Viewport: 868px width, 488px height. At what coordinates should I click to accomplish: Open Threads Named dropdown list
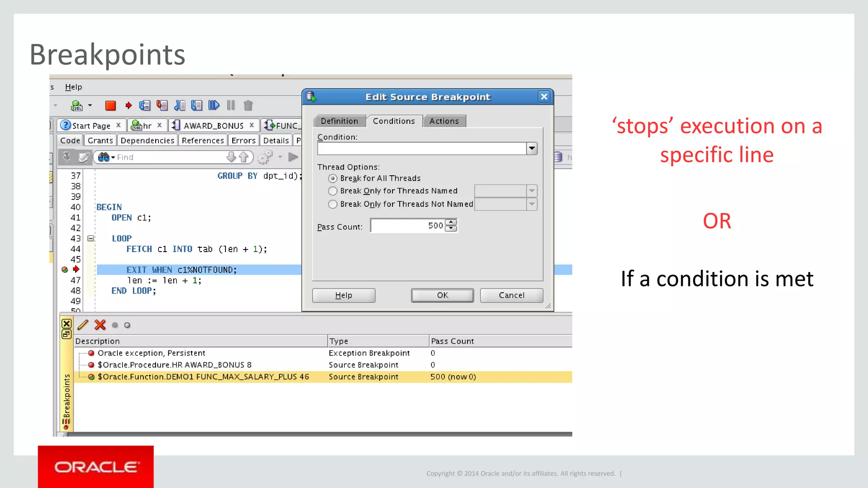pyautogui.click(x=532, y=191)
